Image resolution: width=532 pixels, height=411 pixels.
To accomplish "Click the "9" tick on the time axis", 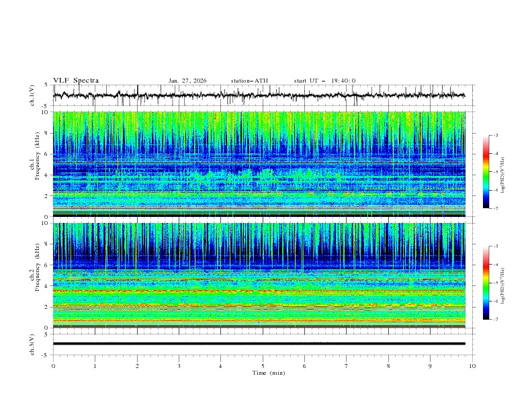I will (430, 366).
